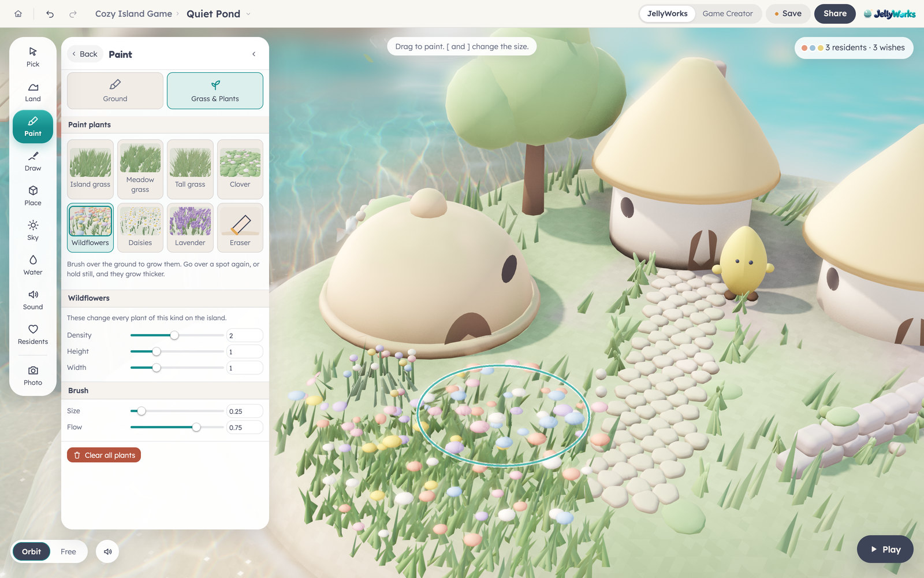Share the game

[835, 14]
